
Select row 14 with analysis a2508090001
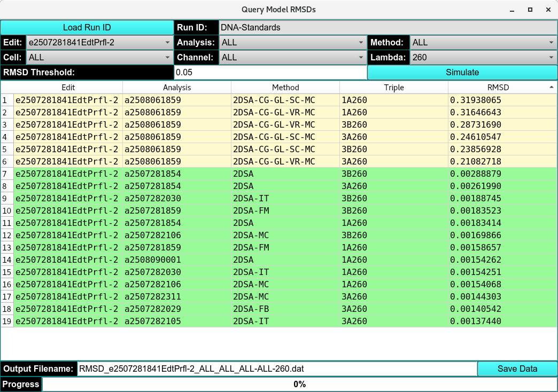(267, 260)
